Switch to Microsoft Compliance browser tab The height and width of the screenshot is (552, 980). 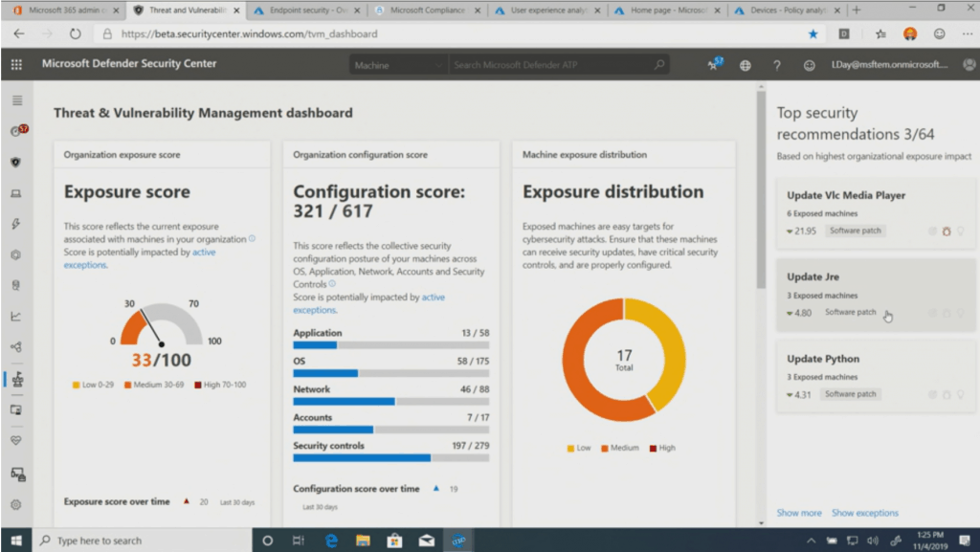pyautogui.click(x=428, y=11)
